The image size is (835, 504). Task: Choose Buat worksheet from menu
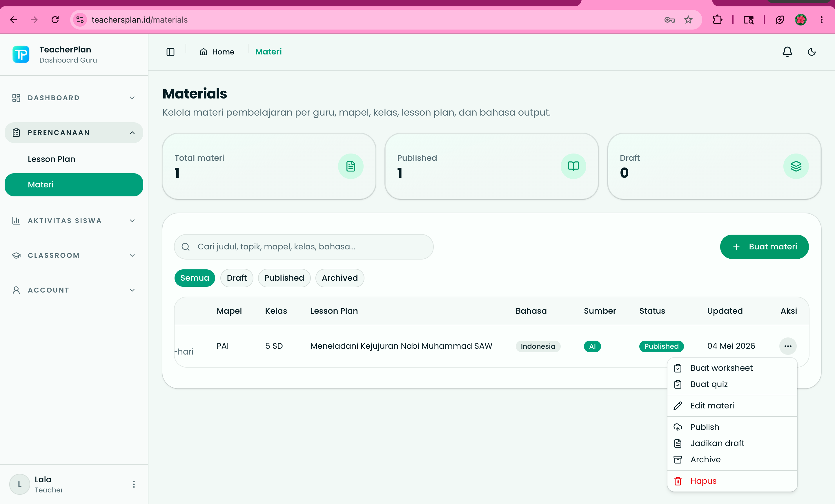732,368
